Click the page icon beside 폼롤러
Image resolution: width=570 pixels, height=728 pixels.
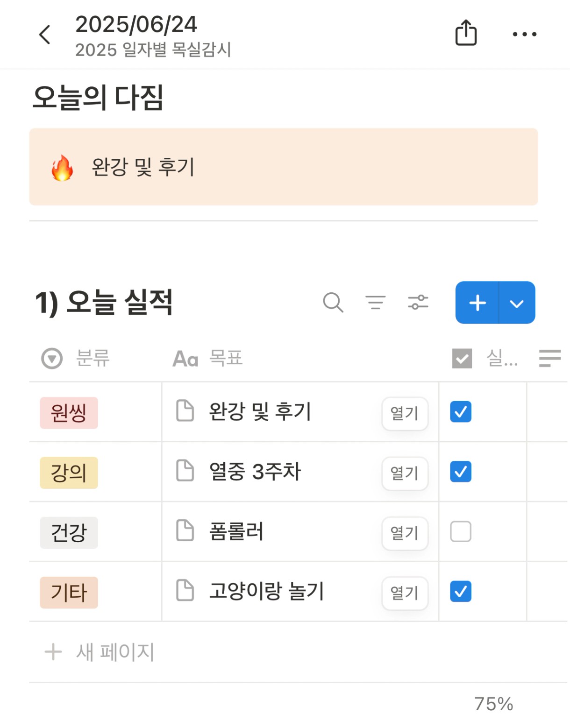coord(185,531)
